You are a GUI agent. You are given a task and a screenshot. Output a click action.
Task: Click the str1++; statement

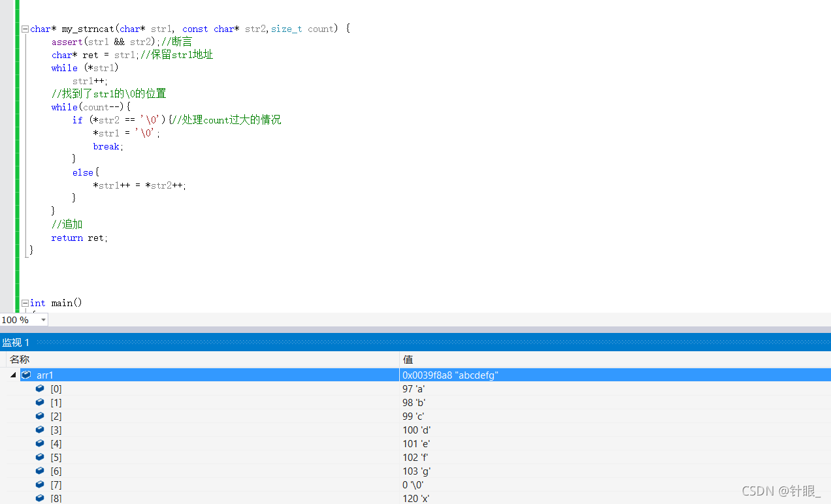point(90,81)
